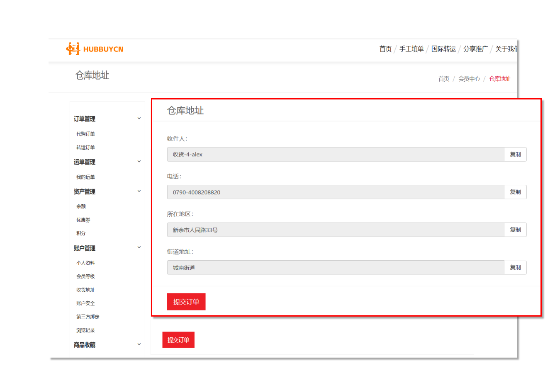The image size is (555, 392).
Task: Collapse the 订单管理 section chevron
Action: tap(139, 119)
